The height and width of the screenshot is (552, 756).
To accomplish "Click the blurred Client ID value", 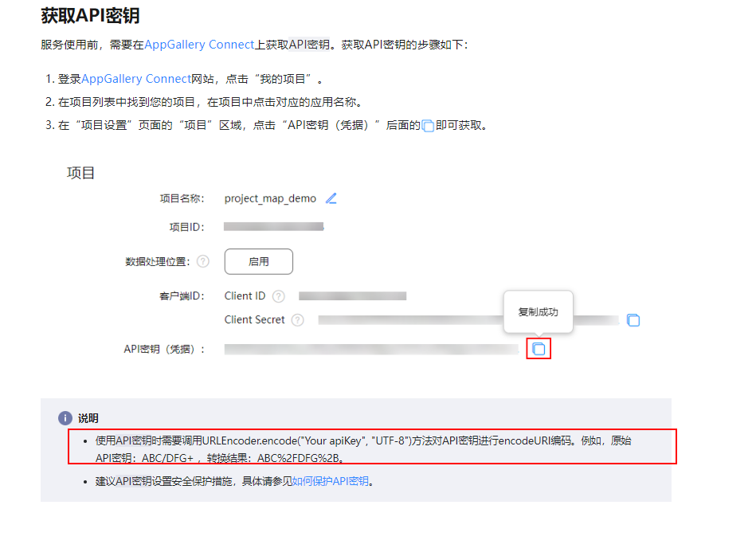I will click(x=352, y=296).
